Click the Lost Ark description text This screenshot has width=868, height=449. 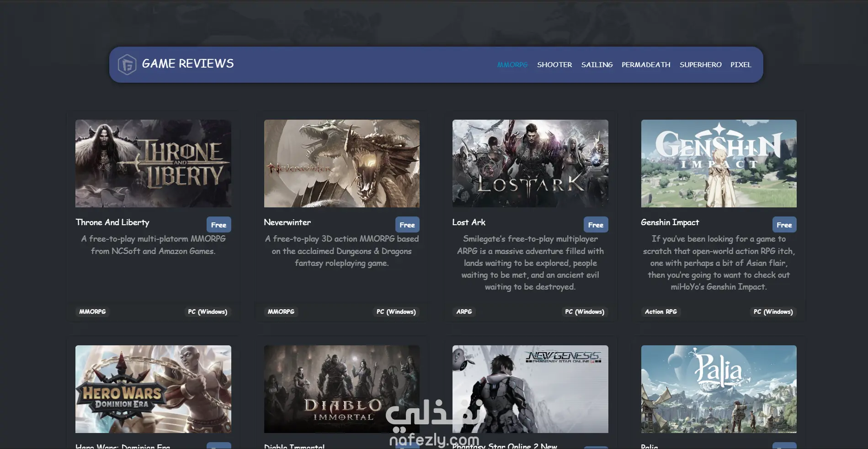coord(530,263)
